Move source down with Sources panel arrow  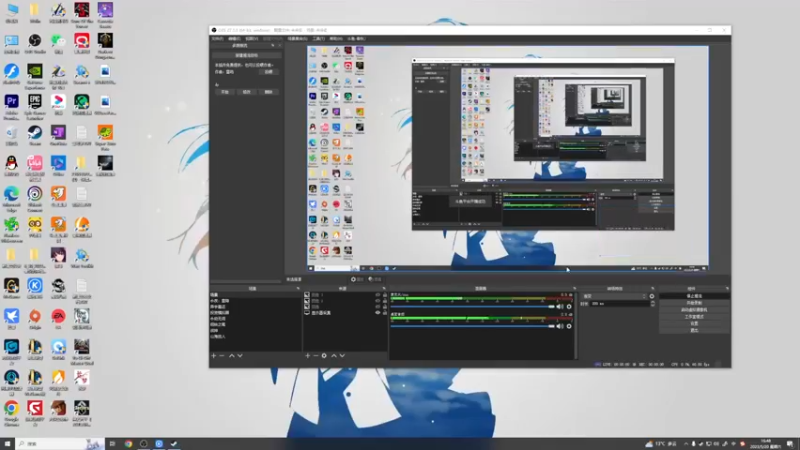pos(342,356)
